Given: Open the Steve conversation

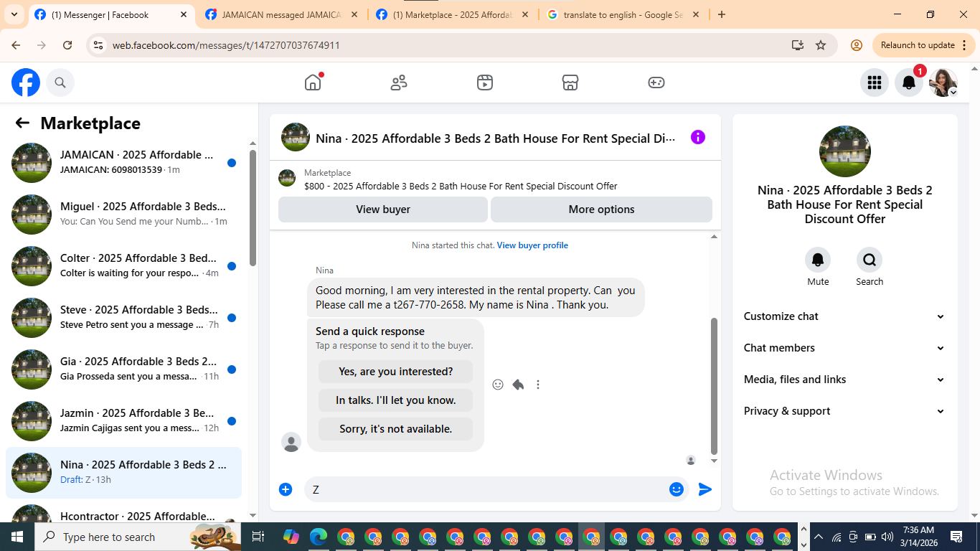Looking at the screenshot, I should tap(123, 318).
